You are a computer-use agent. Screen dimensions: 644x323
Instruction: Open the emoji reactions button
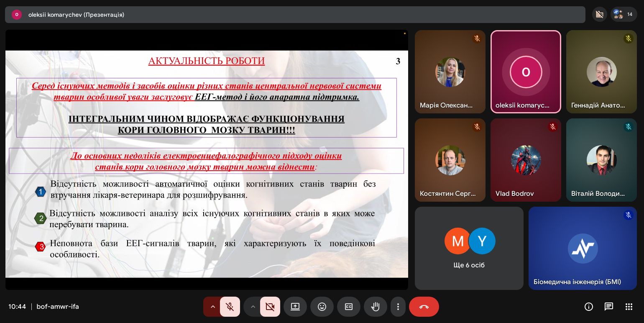coord(322,307)
